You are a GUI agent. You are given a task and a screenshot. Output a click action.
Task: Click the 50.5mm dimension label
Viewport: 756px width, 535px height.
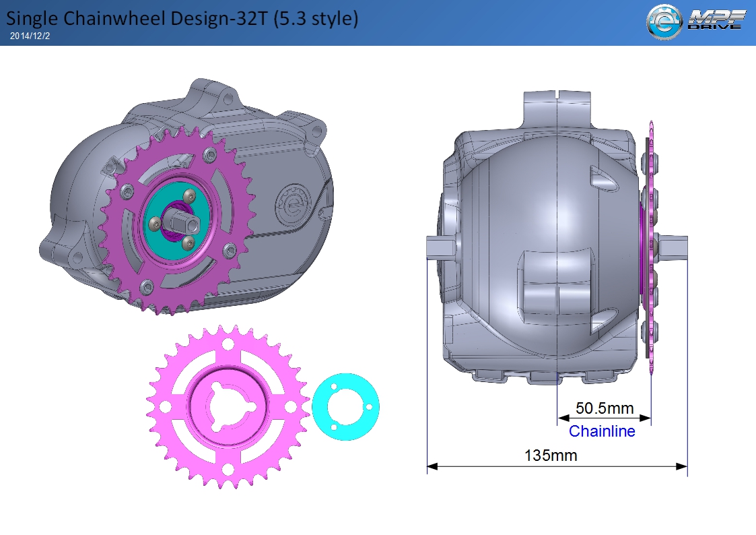(605, 408)
